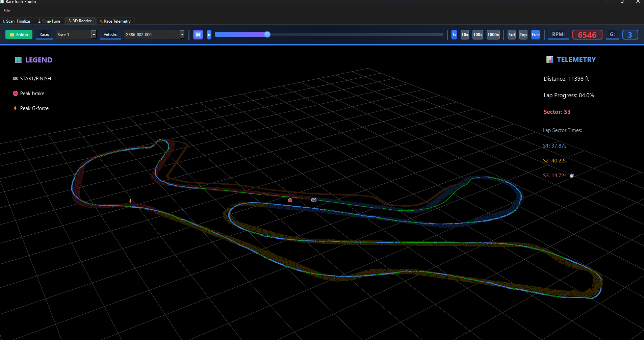Screen dimensions: 644x340
Task: Click the Lap Progress: 84.0% readout
Action: (569, 95)
